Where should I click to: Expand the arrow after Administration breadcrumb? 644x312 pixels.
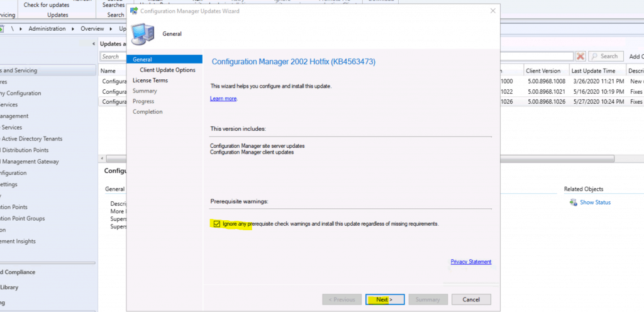(x=73, y=29)
